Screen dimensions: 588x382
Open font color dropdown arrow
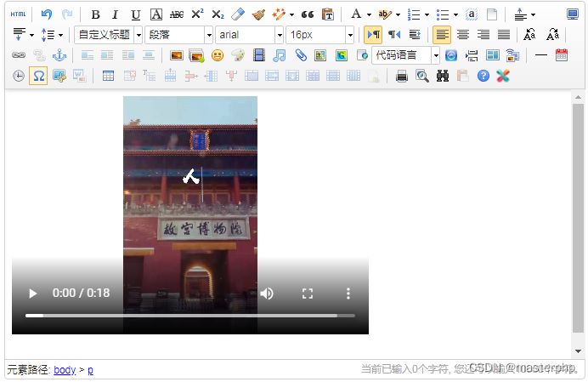(369, 15)
